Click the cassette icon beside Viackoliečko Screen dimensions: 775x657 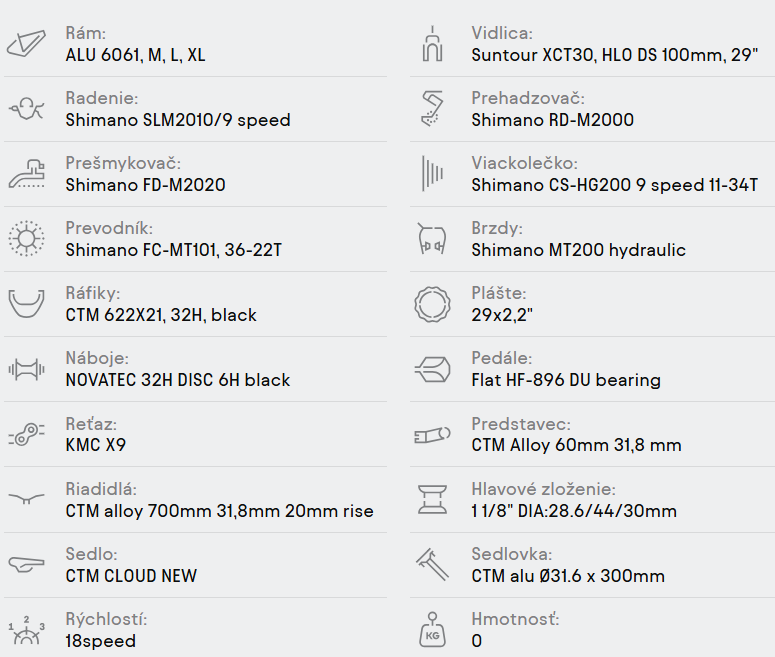(433, 174)
